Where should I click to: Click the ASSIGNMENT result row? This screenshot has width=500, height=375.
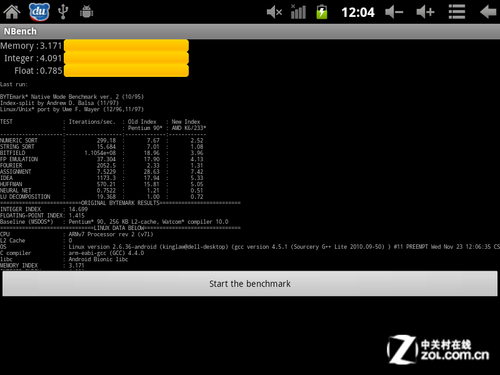point(102,172)
